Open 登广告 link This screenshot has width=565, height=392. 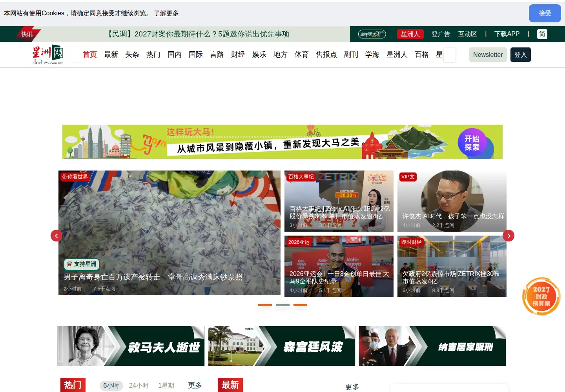coord(441,34)
